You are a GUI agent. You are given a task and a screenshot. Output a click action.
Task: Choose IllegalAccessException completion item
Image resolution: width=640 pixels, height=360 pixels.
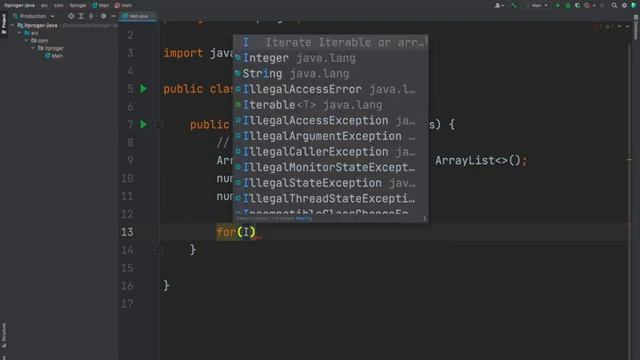[330, 120]
